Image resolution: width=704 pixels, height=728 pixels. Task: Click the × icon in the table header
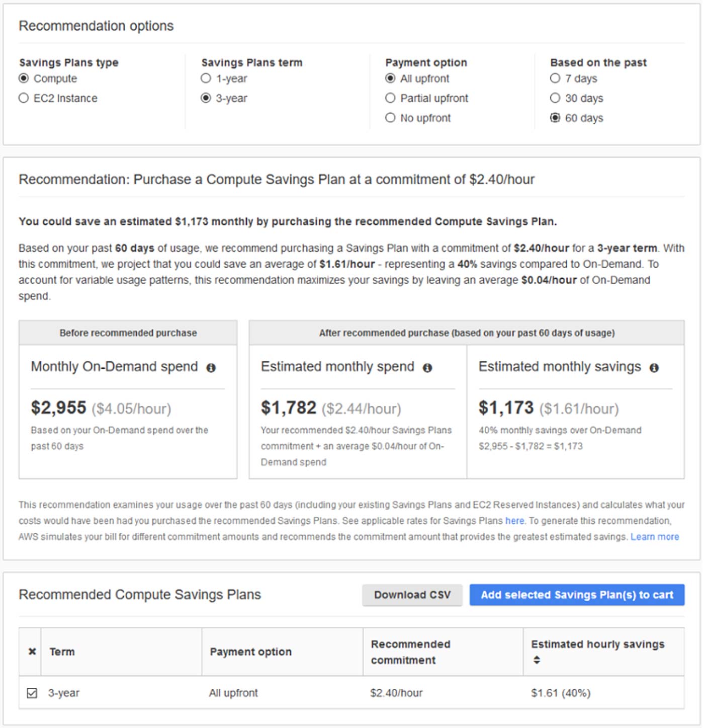[32, 651]
